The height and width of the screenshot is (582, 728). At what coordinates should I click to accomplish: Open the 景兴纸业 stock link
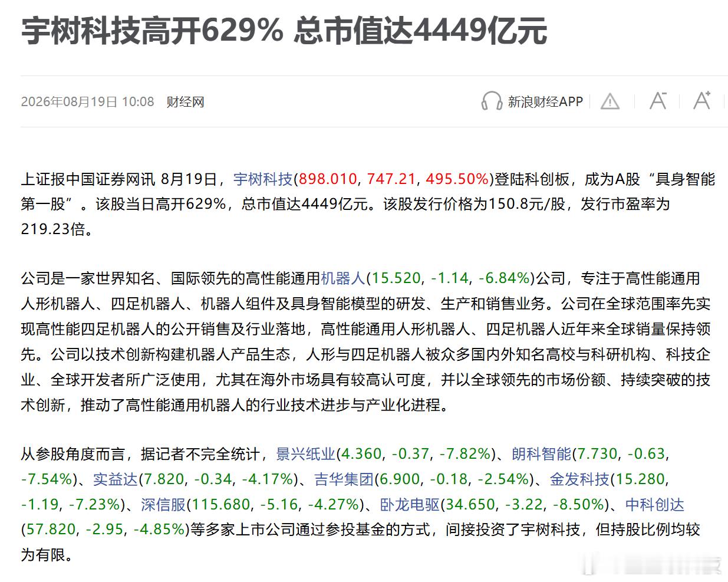(x=305, y=453)
